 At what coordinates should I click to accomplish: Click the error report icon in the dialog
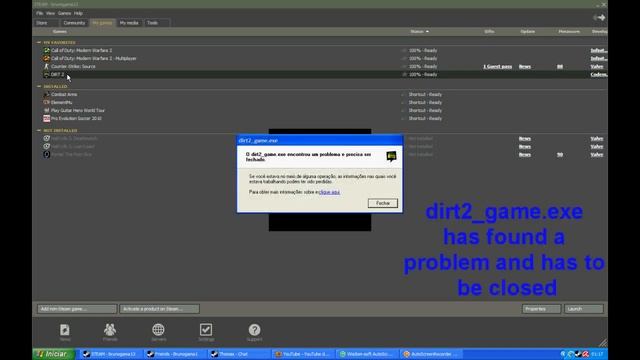pos(391,156)
